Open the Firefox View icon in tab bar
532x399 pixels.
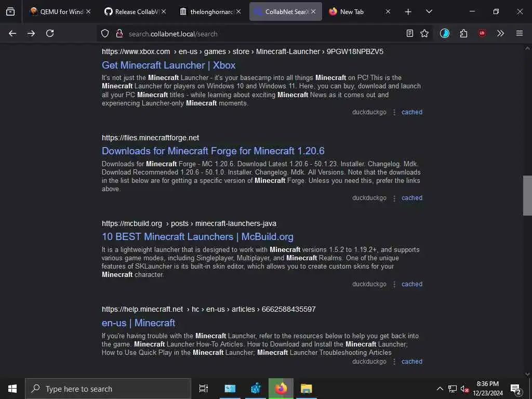[x=10, y=11]
